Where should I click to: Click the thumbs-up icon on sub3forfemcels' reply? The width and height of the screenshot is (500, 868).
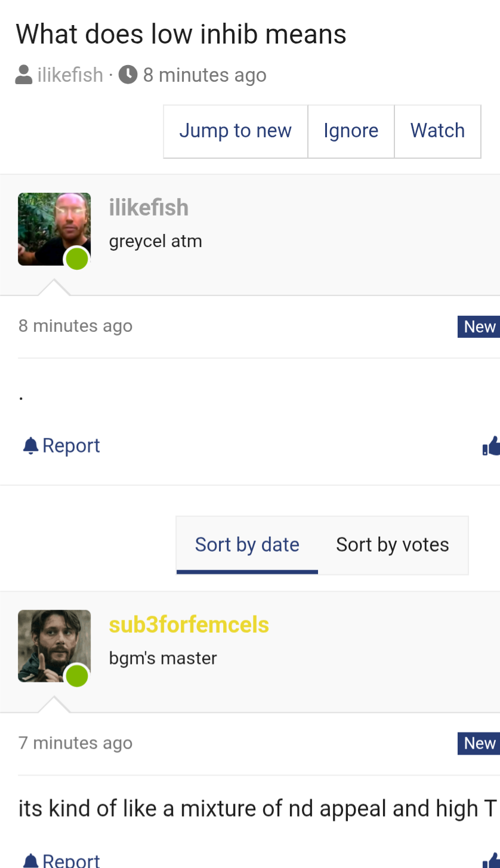click(491, 860)
